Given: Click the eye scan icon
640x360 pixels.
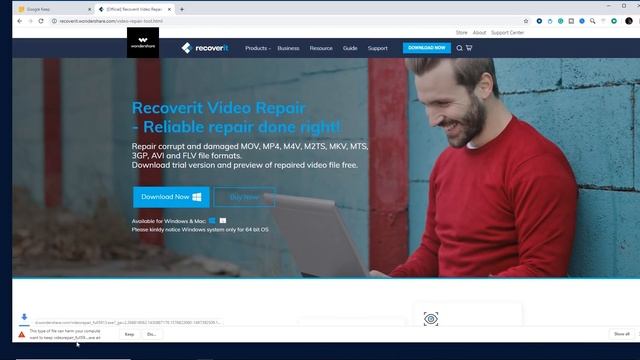Looking at the screenshot, I should [431, 319].
